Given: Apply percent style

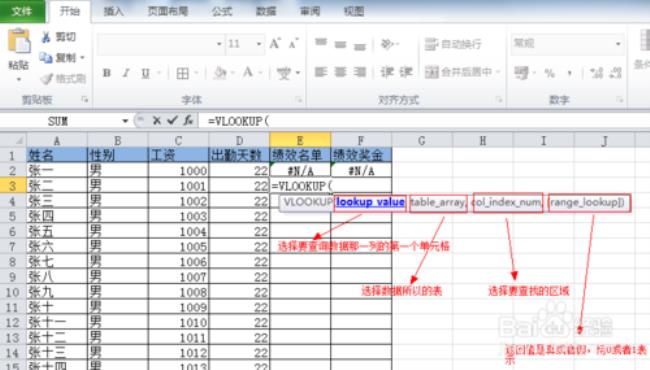Looking at the screenshot, I should coord(549,73).
